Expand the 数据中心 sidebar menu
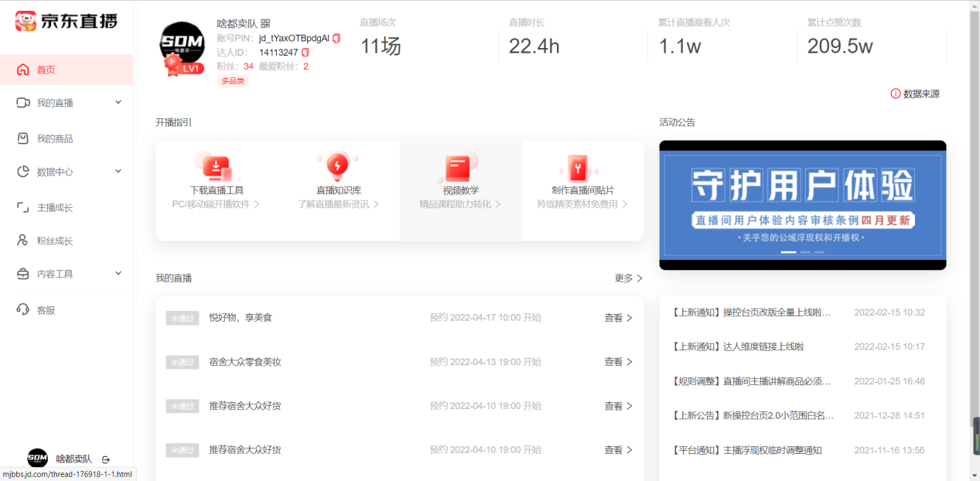Screen dimensions: 980x481 click(x=118, y=172)
